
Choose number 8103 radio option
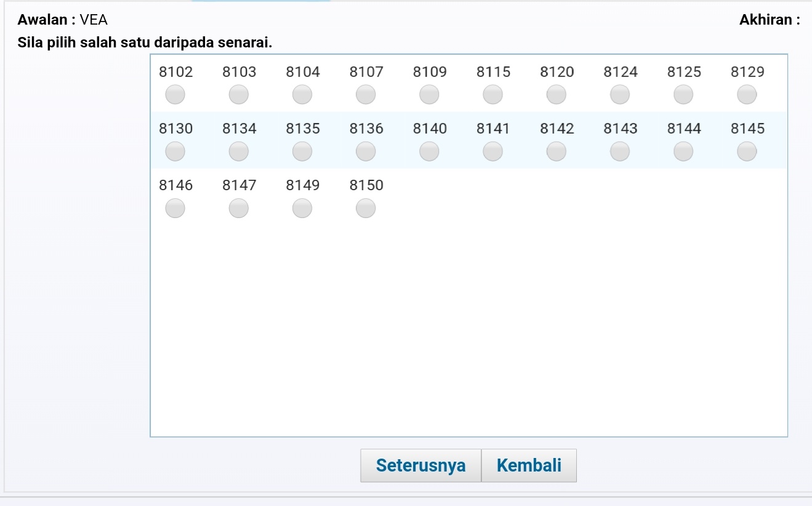[239, 95]
